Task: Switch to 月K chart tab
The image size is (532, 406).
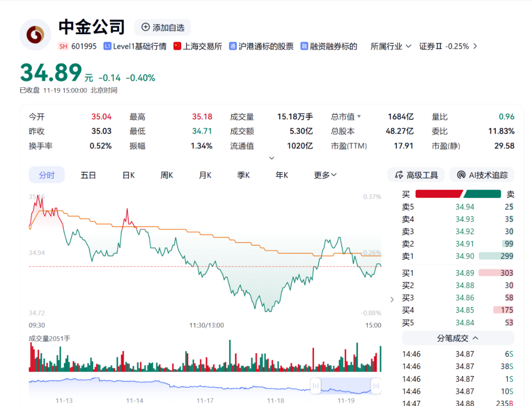Action: coord(205,175)
